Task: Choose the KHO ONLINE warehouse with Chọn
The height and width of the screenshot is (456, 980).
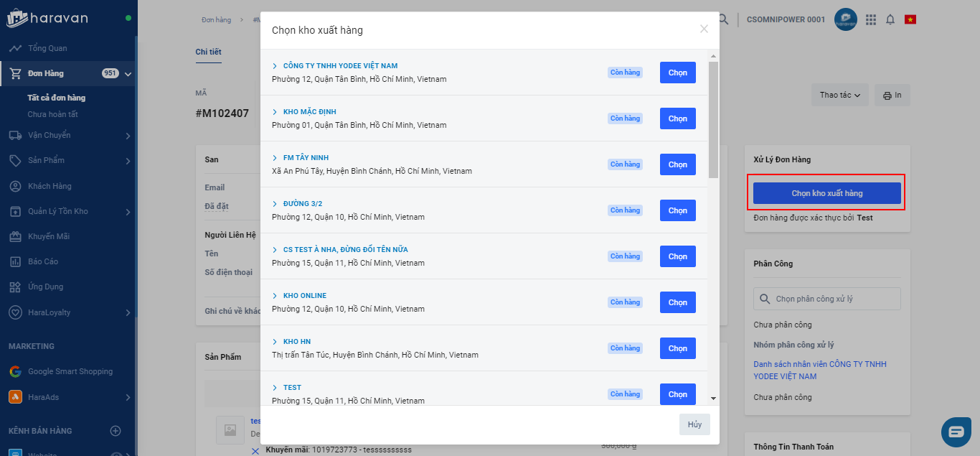Action: pos(677,302)
